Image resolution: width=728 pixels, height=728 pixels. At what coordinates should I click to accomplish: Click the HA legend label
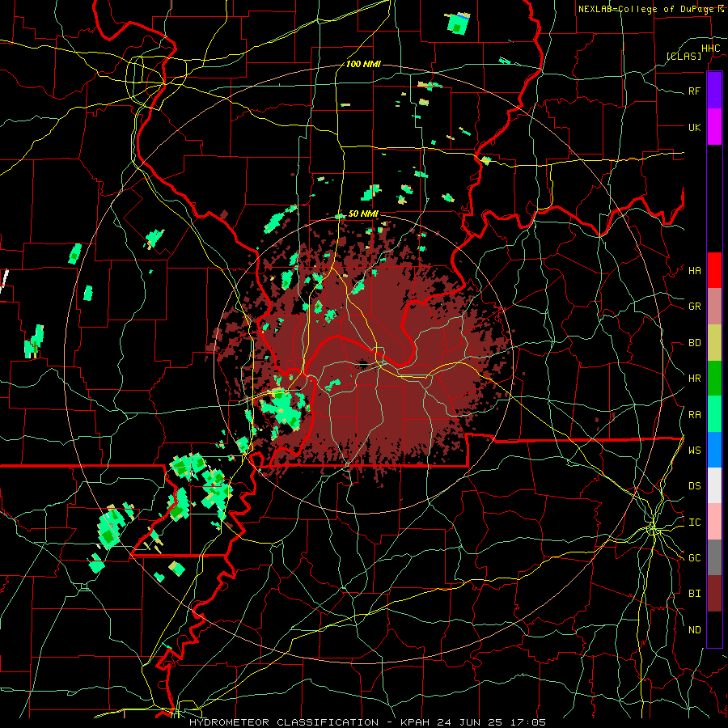[695, 270]
